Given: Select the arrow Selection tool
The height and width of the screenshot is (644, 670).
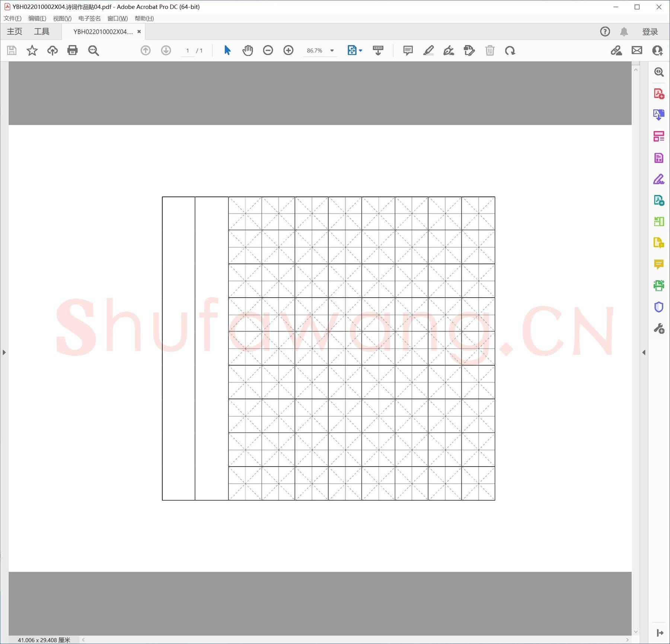Looking at the screenshot, I should pos(227,50).
